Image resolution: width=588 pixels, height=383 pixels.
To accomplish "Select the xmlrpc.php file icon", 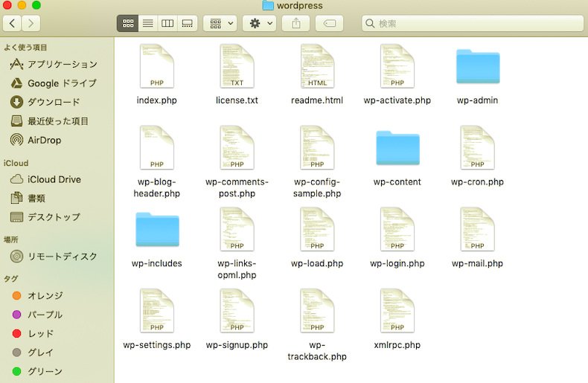I will 397,311.
